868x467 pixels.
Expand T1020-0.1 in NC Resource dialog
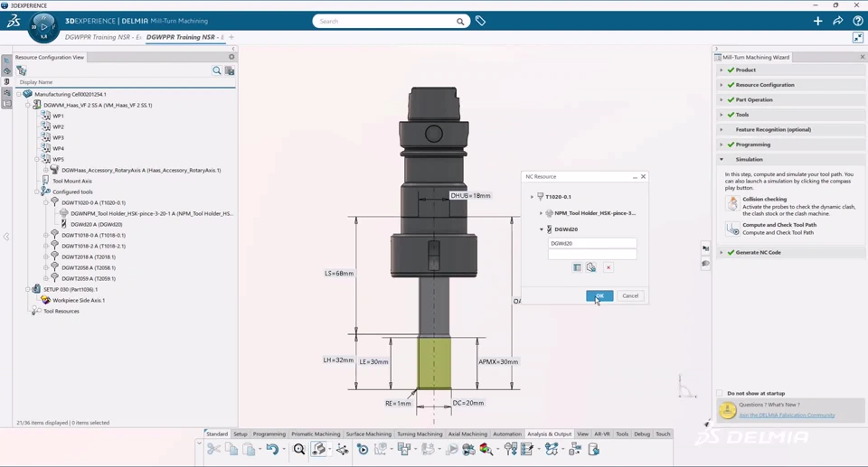(x=532, y=197)
